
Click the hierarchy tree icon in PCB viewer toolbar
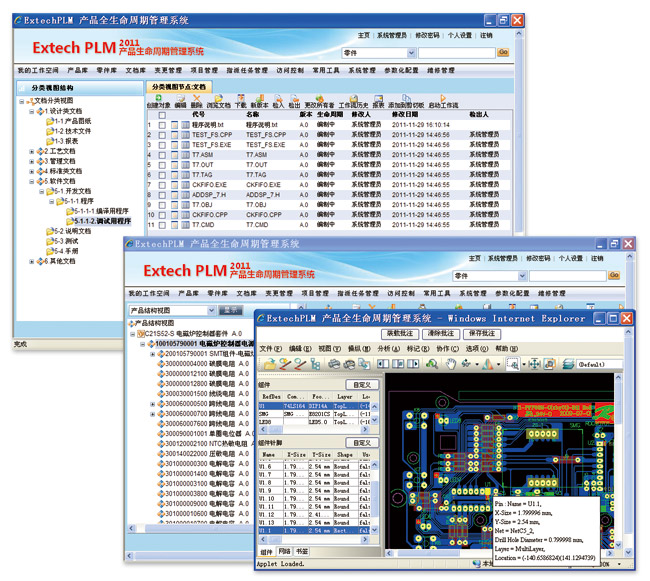315,364
